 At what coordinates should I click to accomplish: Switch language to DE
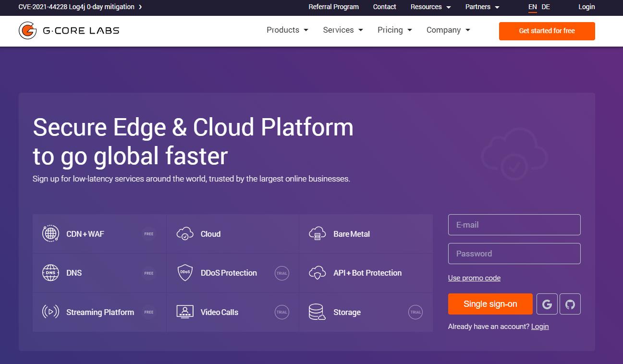point(546,7)
